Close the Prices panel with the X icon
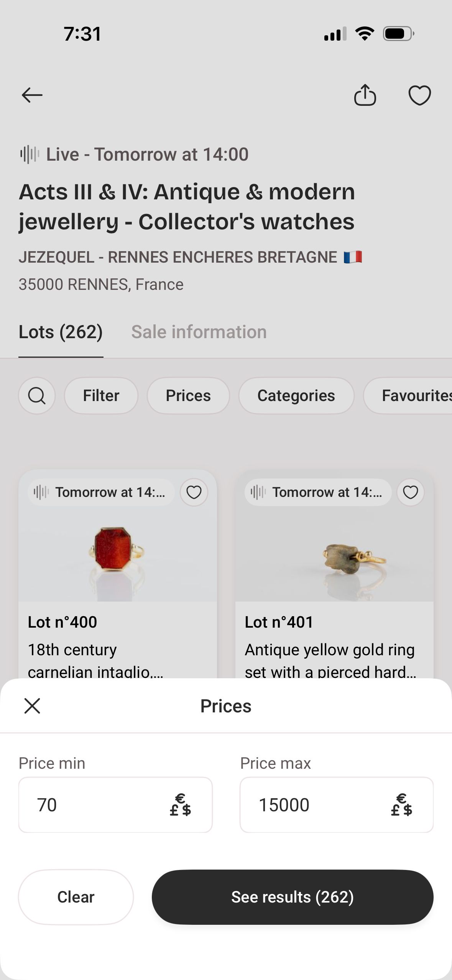Image resolution: width=452 pixels, height=980 pixels. (32, 706)
